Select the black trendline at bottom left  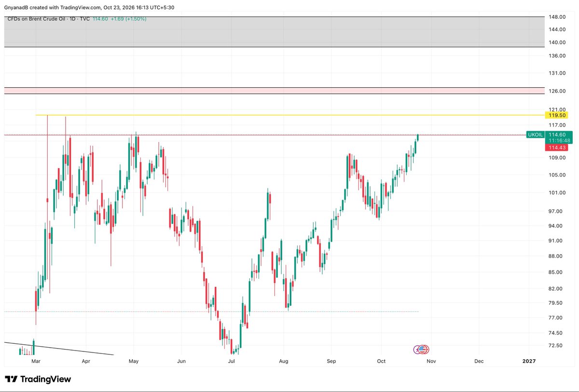point(58,349)
